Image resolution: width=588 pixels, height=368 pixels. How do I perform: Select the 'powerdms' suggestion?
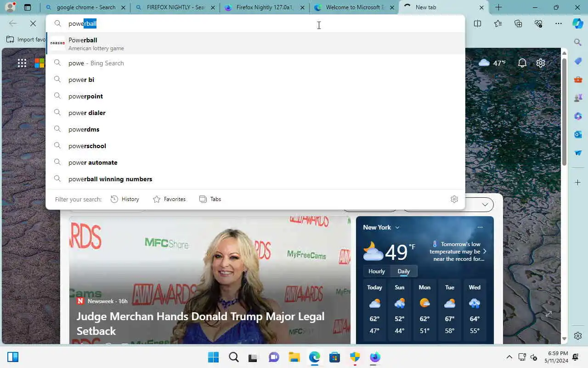(x=255, y=129)
